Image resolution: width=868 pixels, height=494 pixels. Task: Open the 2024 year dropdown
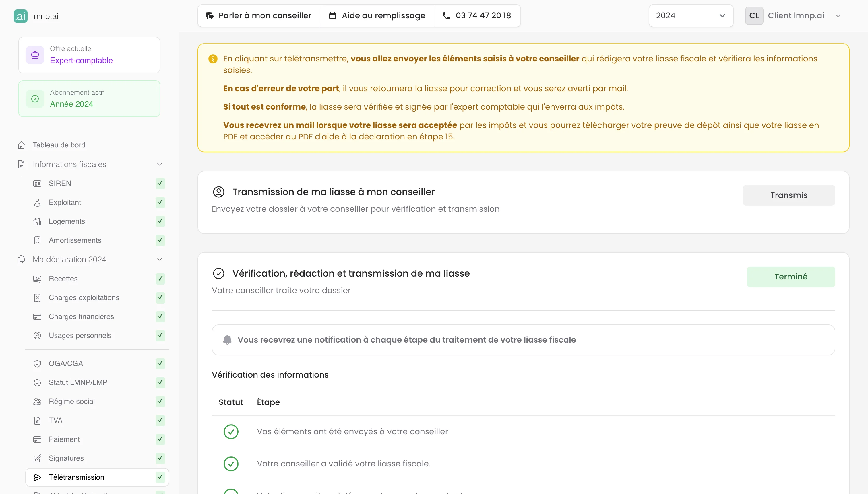click(690, 15)
